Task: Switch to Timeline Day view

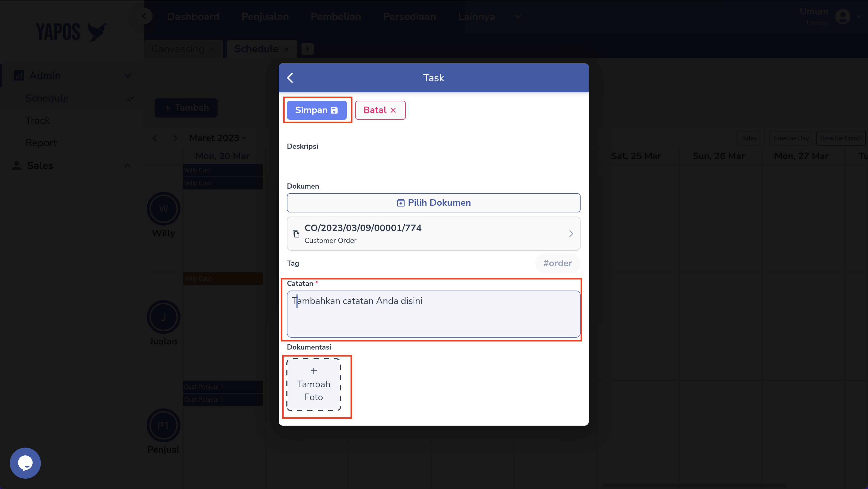Action: click(x=790, y=138)
